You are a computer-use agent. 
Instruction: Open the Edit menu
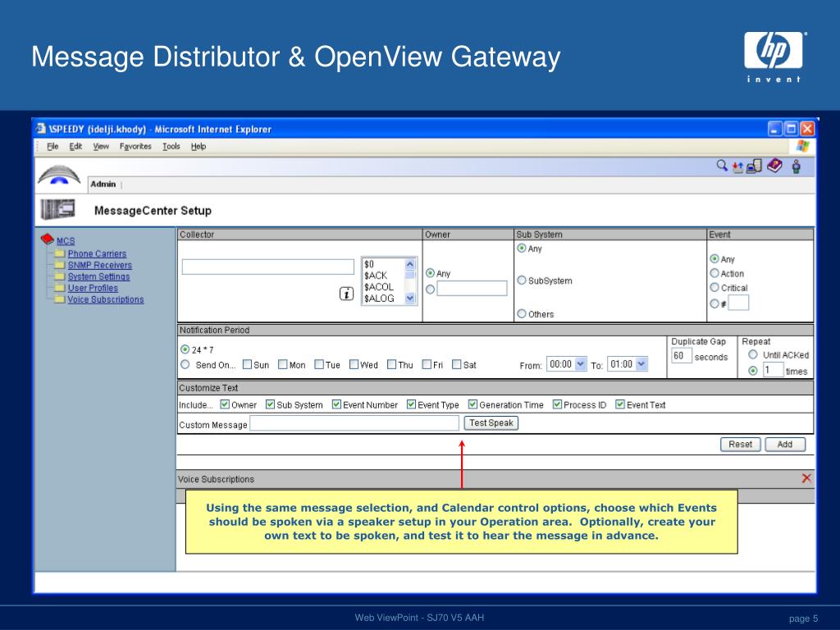pos(75,146)
